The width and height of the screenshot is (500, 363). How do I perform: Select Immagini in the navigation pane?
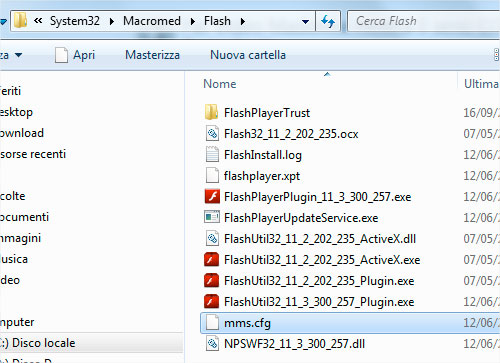(20, 238)
